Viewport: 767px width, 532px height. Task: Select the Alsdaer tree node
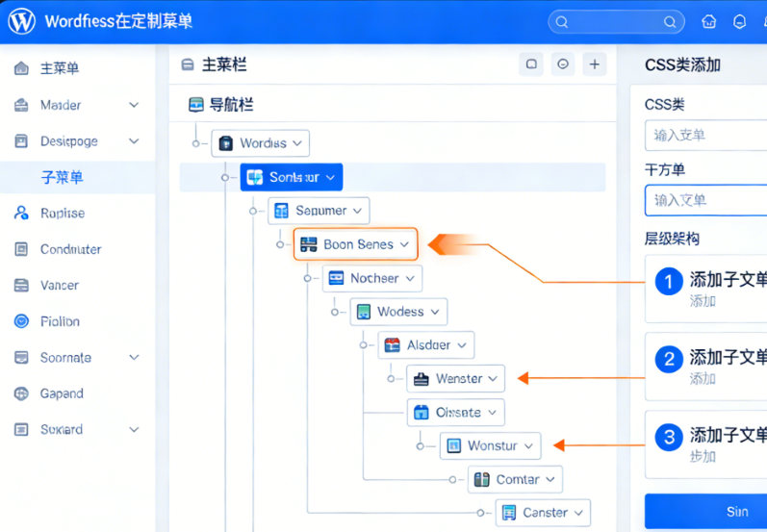[x=426, y=345]
